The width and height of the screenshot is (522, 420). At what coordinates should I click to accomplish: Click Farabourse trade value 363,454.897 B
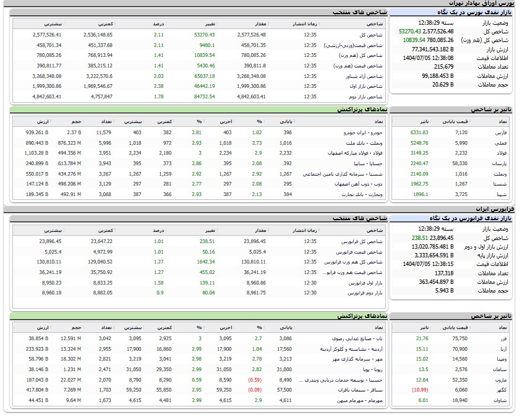tap(436, 282)
